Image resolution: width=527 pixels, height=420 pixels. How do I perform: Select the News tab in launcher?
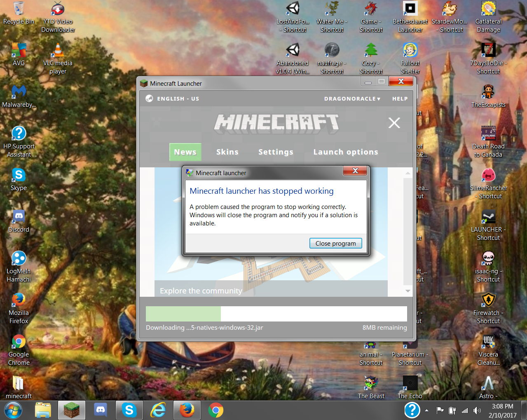[185, 152]
